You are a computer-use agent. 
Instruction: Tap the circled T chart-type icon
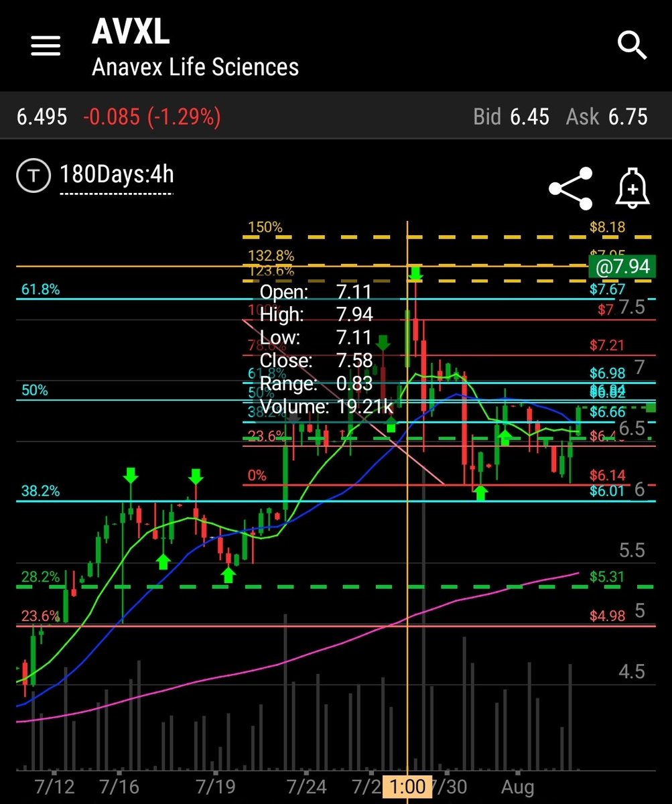tap(33, 176)
